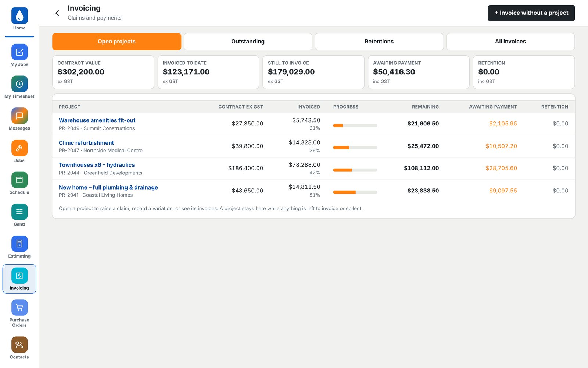Open Townhouses x6 – hydraulics project
Screen dimensions: 588x368
97,165
